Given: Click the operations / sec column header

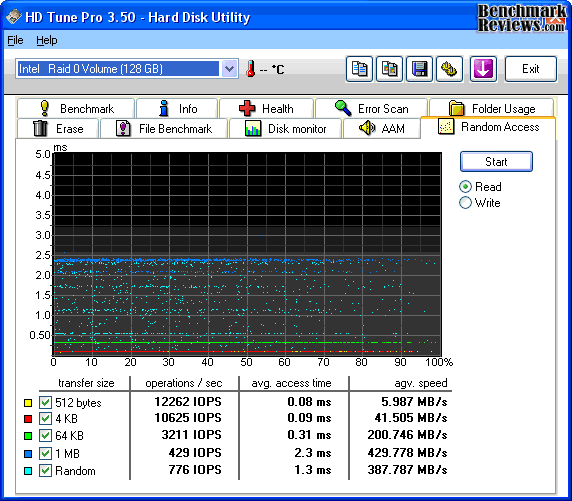Looking at the screenshot, I should (184, 383).
